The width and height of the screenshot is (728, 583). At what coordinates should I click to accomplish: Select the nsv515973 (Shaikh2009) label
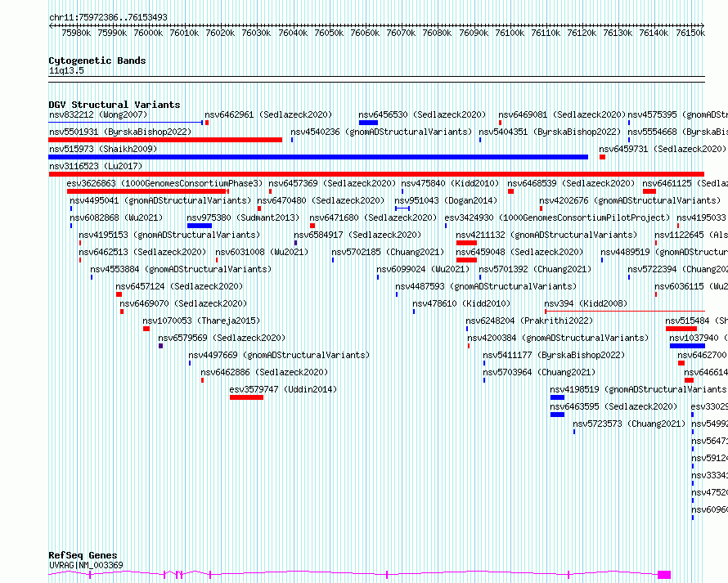tap(103, 149)
